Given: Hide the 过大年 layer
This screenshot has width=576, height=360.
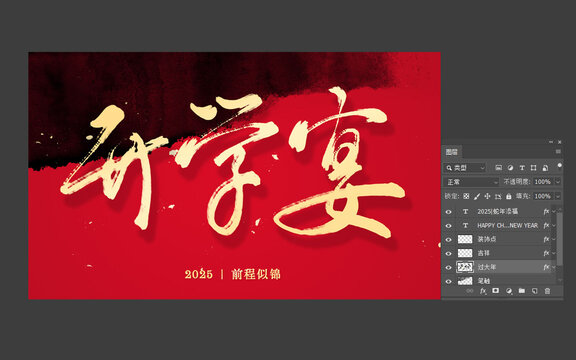Looking at the screenshot, I should point(449,267).
